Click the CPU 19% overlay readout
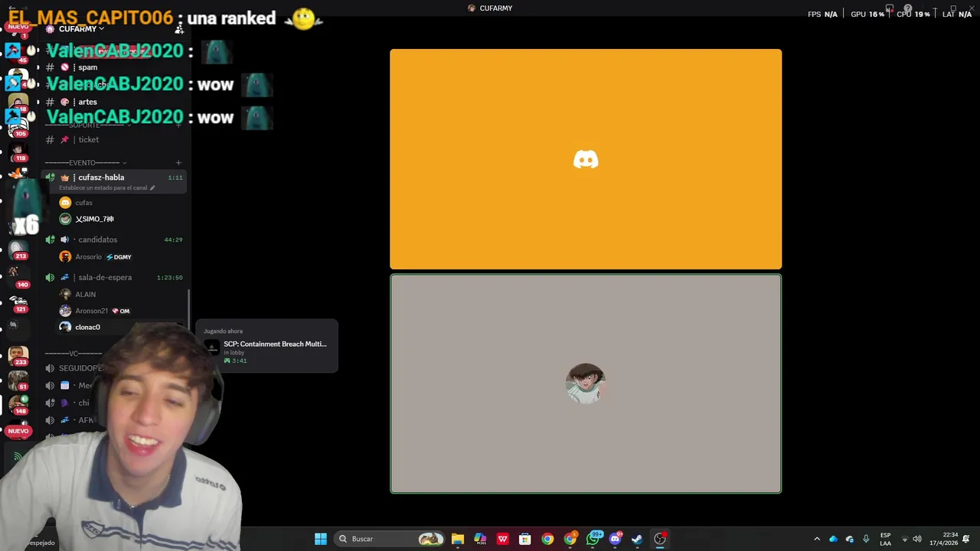980x551 pixels. click(913, 14)
